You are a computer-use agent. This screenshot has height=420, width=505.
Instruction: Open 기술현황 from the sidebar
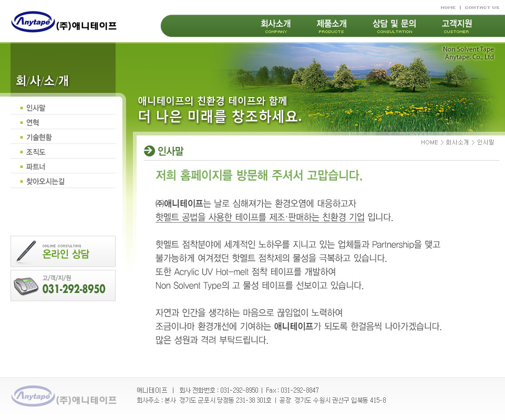(39, 138)
